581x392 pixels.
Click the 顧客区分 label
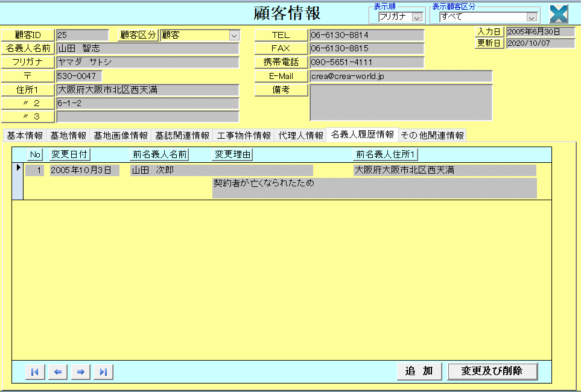coord(138,35)
